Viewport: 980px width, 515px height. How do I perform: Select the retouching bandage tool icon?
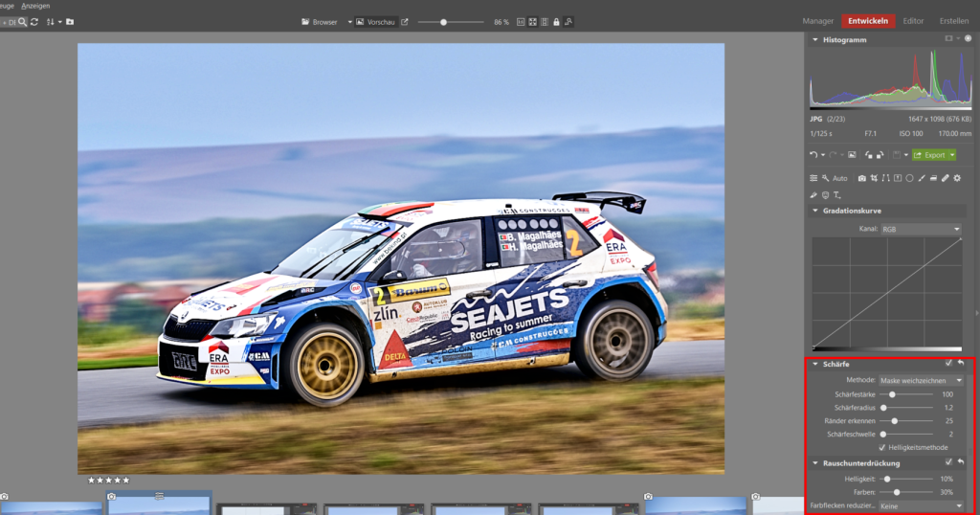[x=945, y=178]
